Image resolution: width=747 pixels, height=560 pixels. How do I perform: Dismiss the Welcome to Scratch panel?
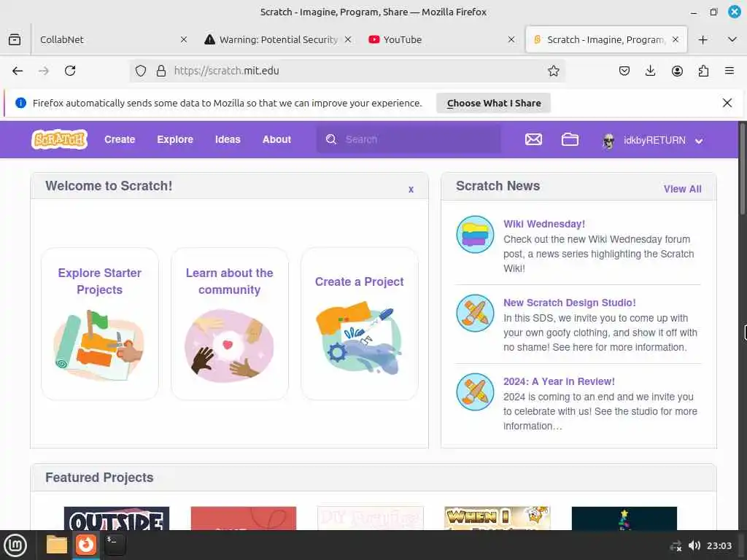(x=411, y=190)
